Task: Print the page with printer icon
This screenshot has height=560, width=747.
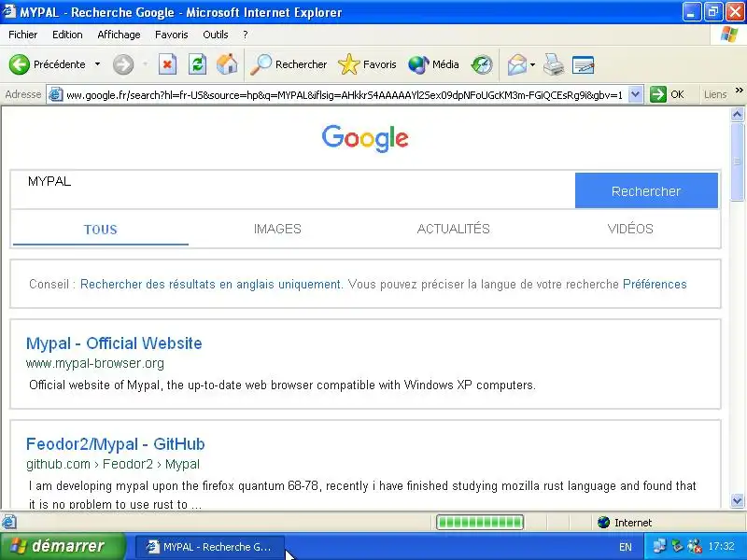Action: click(554, 64)
